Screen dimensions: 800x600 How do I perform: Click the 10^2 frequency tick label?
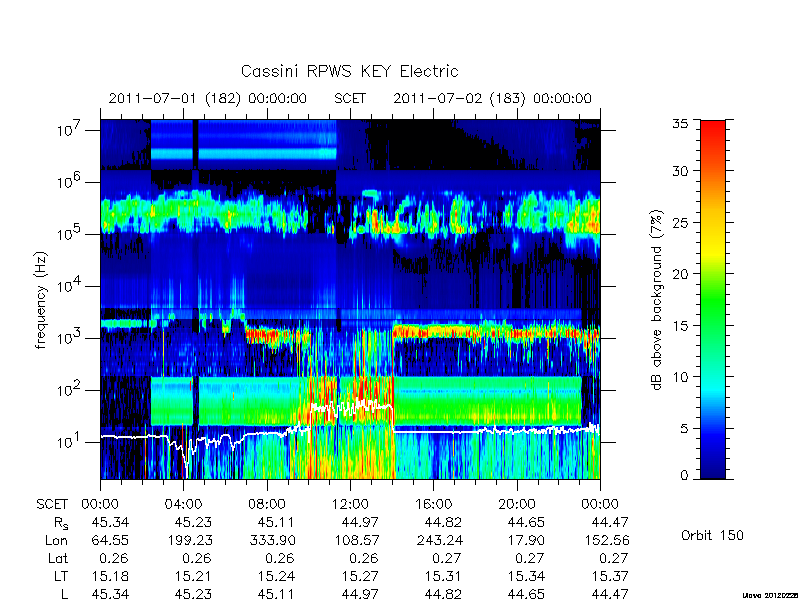click(x=70, y=389)
